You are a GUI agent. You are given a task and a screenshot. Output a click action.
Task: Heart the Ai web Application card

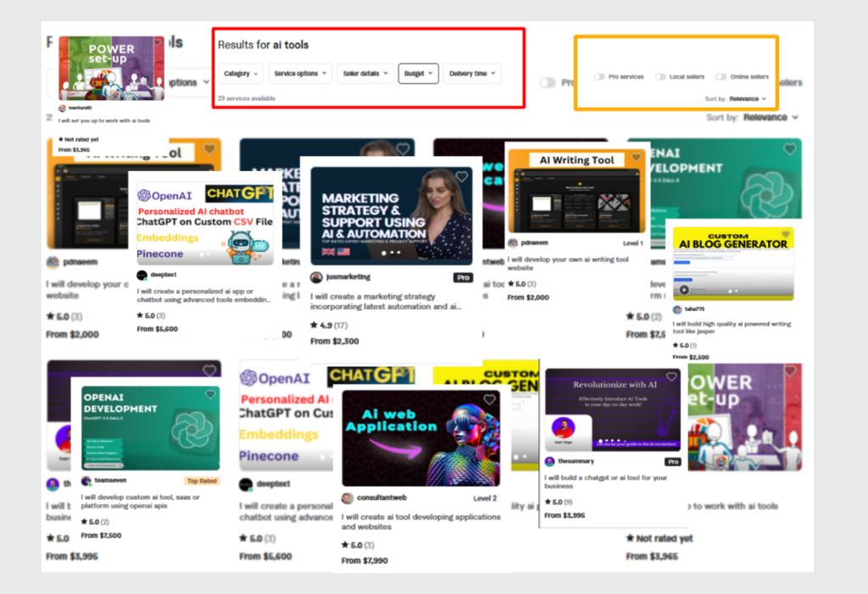[489, 399]
